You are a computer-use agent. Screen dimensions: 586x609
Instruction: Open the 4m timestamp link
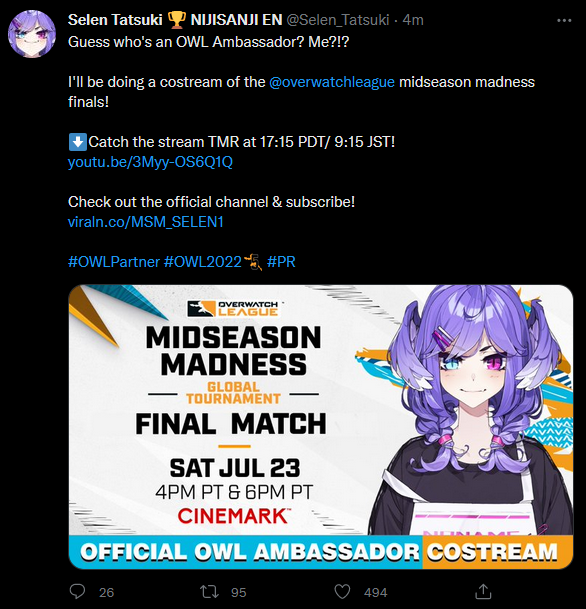[x=413, y=20]
